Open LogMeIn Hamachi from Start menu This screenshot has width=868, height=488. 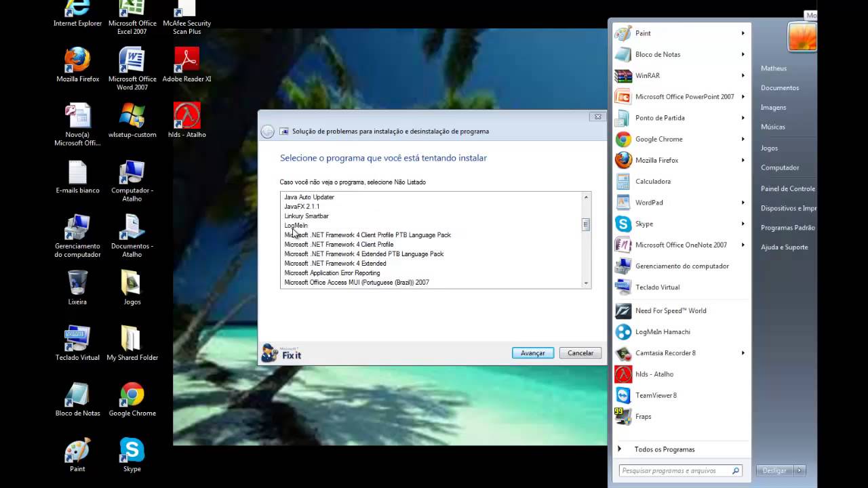click(x=680, y=332)
